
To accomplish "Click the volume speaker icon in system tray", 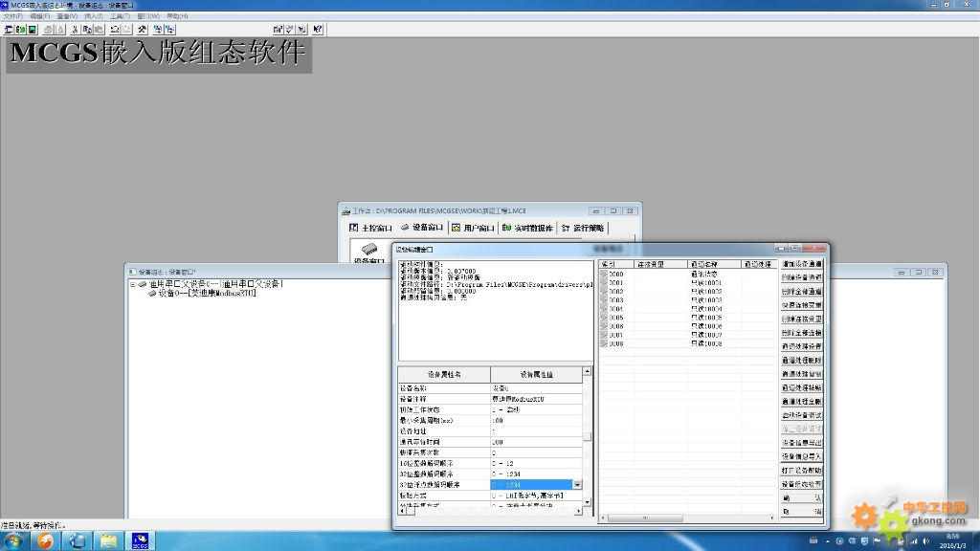I will (926, 541).
